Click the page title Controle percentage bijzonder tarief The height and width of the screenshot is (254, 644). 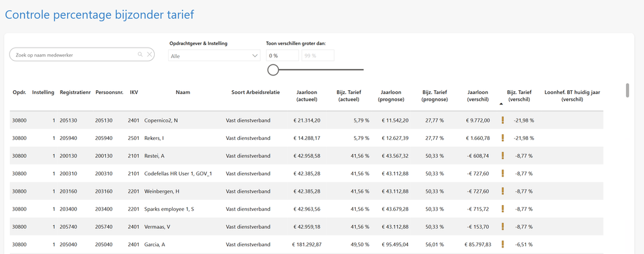[x=99, y=15]
